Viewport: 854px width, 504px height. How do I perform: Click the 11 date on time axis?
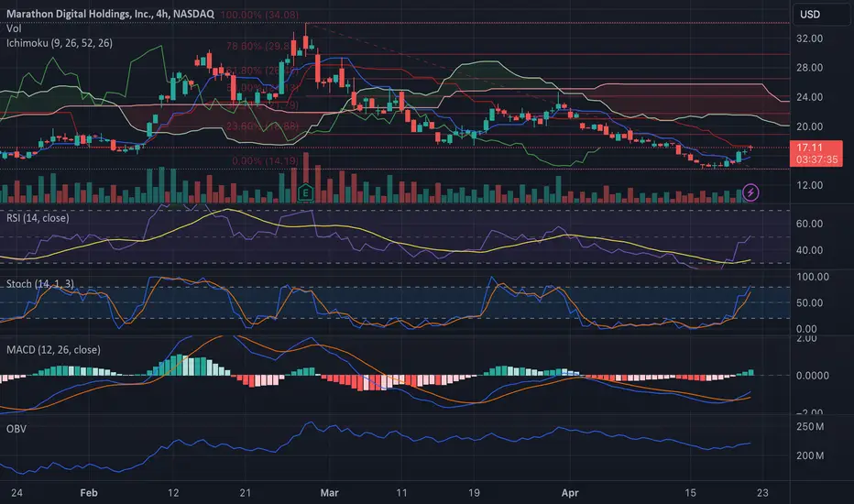[x=401, y=493]
